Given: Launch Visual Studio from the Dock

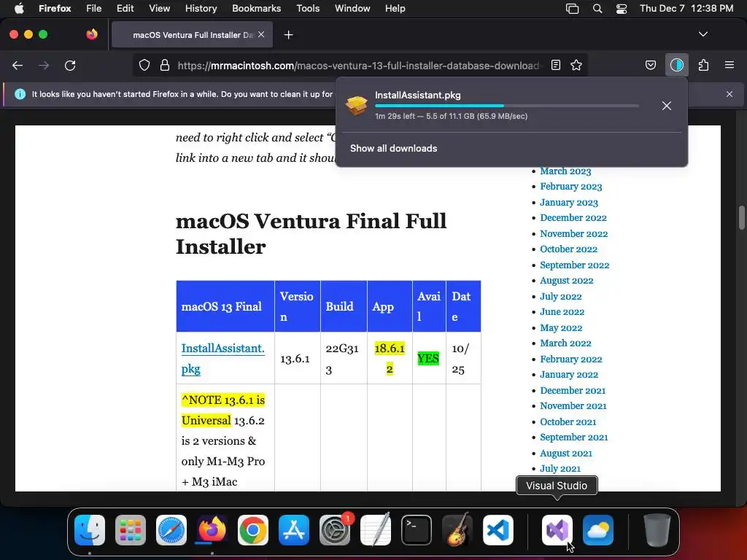Looking at the screenshot, I should point(557,530).
